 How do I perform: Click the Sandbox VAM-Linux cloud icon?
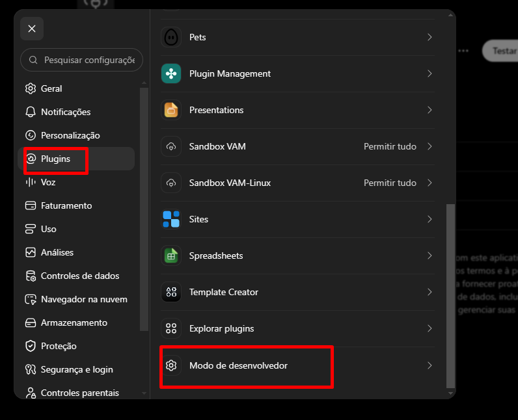(x=171, y=183)
